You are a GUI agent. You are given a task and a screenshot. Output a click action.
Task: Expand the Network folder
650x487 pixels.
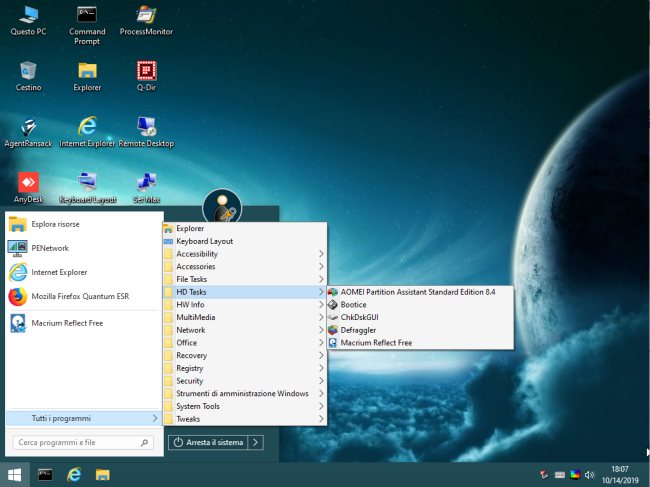tap(245, 330)
